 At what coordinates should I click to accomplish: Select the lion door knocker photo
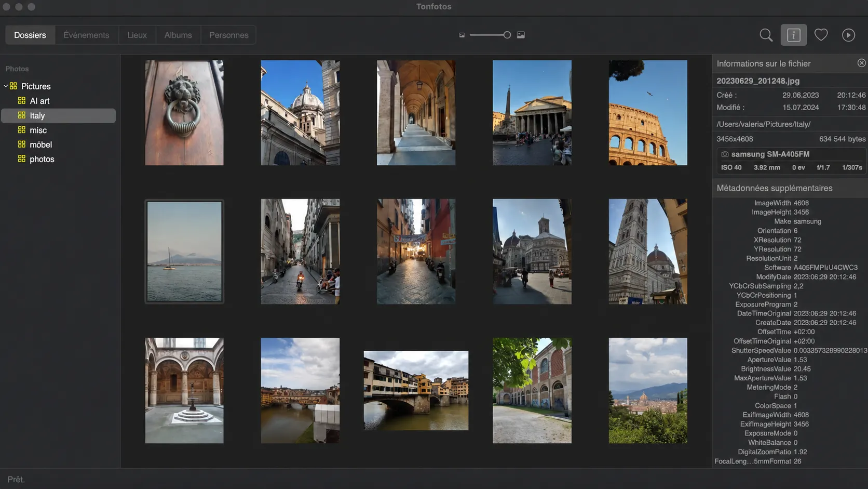[x=184, y=113]
